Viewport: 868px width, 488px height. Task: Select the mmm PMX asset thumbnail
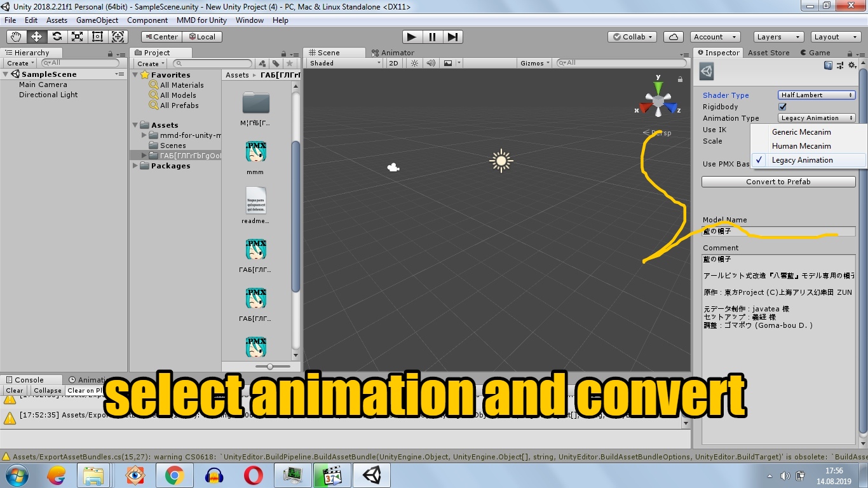pos(255,152)
